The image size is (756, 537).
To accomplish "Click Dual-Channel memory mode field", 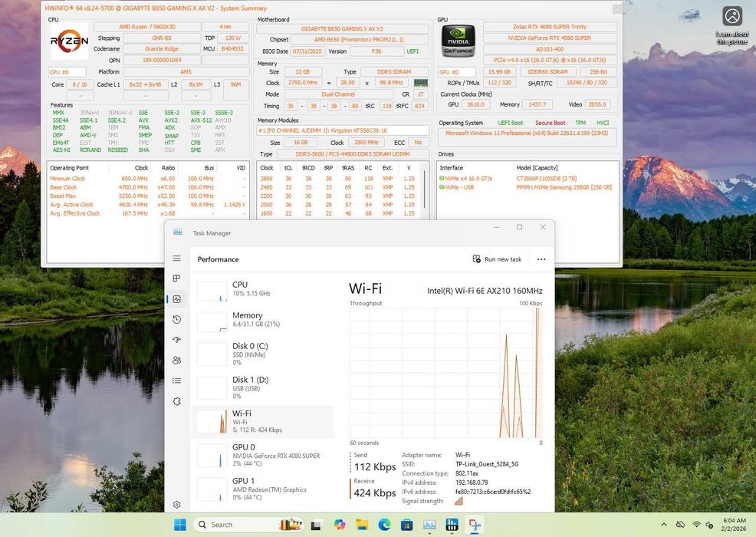I will 338,94.
